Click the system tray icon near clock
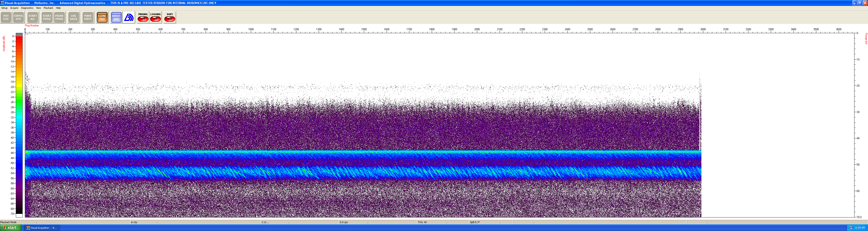868x231 pixels. (851, 228)
